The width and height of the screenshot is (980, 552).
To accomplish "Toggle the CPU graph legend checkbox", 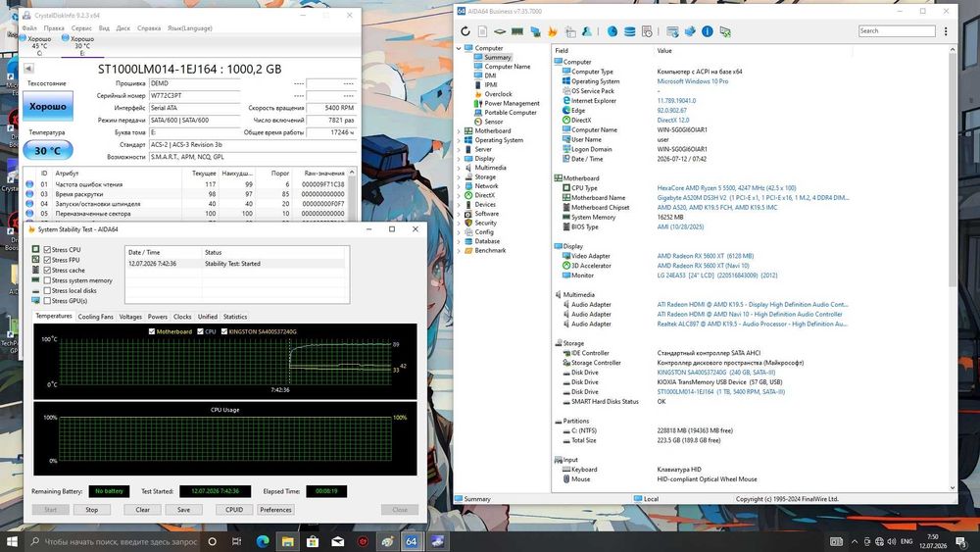I will 200,331.
